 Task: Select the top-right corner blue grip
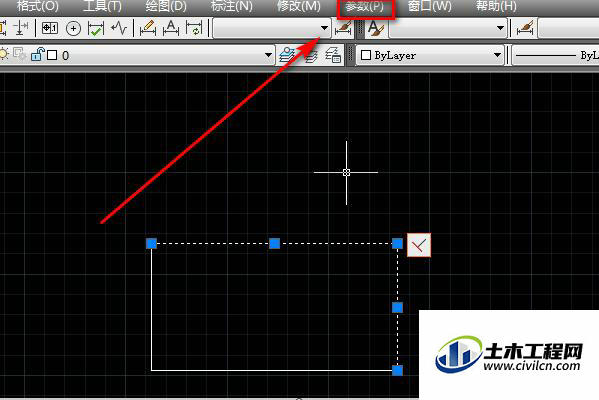pos(397,243)
